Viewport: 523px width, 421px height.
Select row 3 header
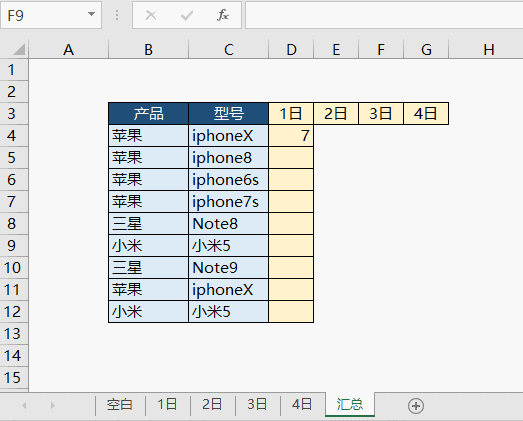point(14,114)
